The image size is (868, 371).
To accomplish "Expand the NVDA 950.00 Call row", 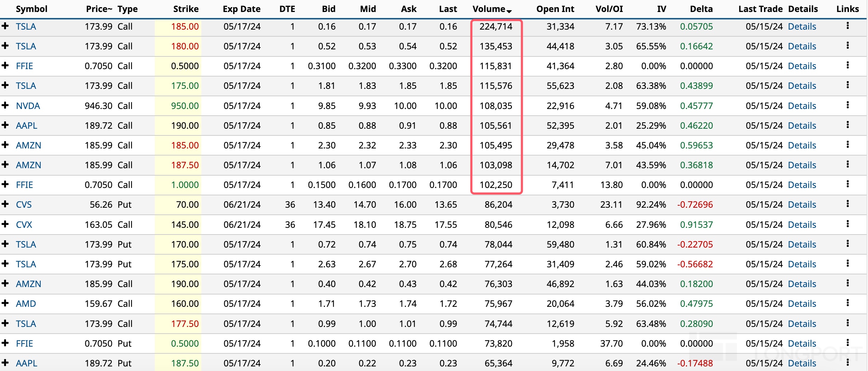I will (5, 105).
